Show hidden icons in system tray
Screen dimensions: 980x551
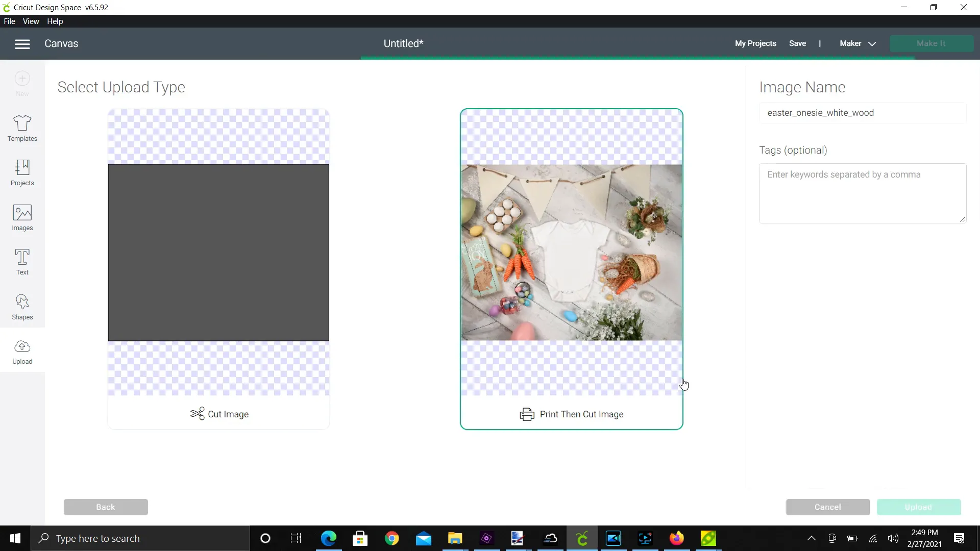pyautogui.click(x=811, y=538)
